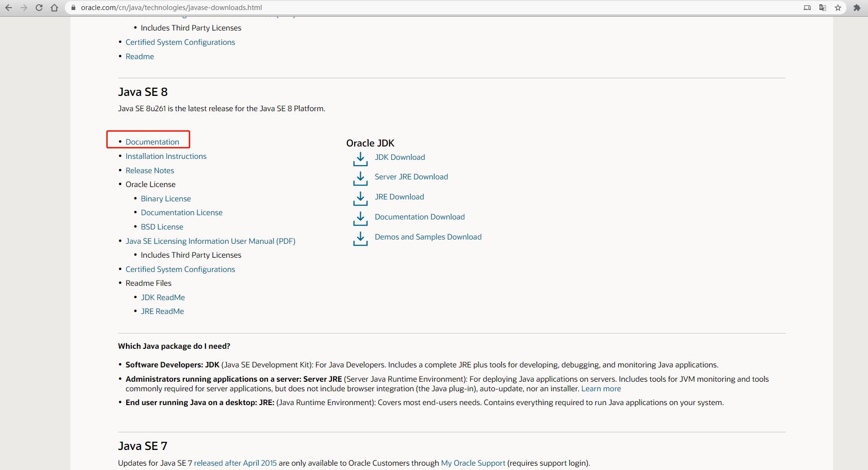
Task: Open the Documentation License link
Action: [x=182, y=212]
